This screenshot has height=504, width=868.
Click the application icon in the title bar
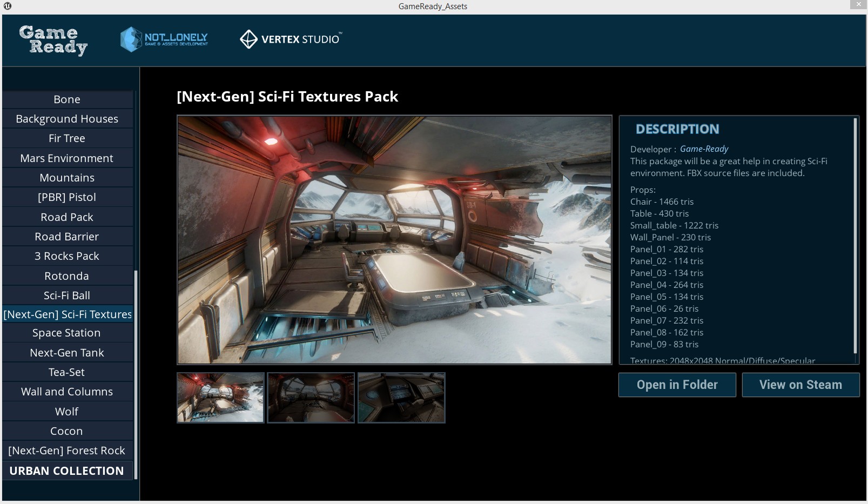(8, 6)
